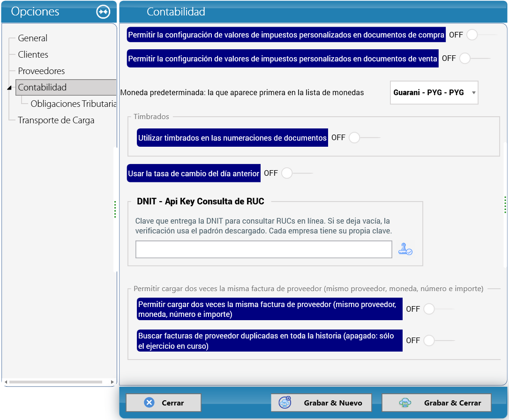Select General in the options tree
Viewport: 509px width, 420px height.
pos(32,38)
